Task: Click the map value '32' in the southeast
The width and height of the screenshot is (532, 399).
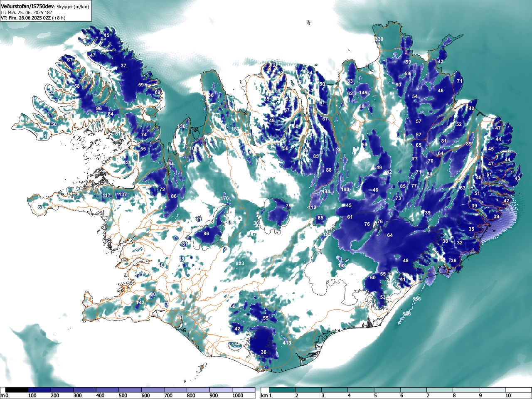Action: pyautogui.click(x=460, y=243)
